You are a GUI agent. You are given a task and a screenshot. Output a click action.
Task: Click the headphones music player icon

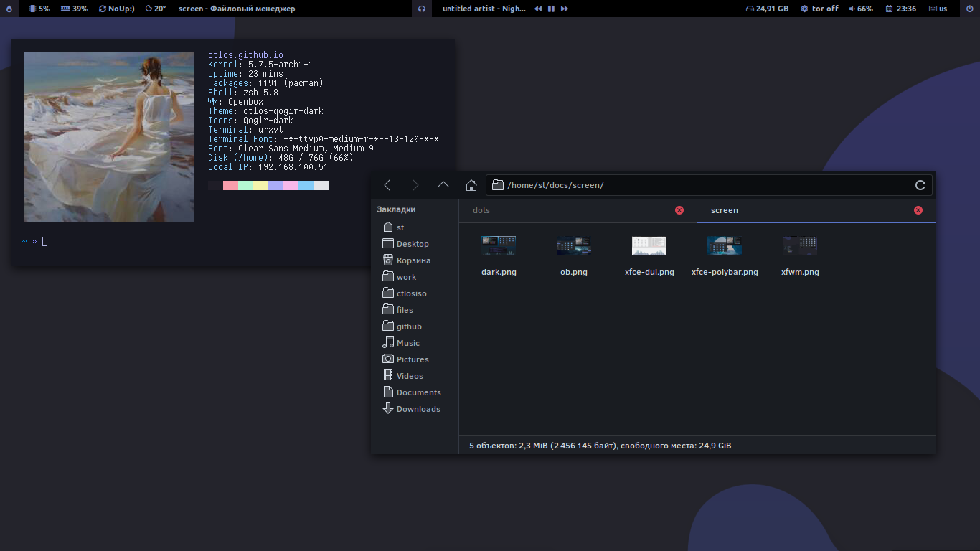coord(422,9)
